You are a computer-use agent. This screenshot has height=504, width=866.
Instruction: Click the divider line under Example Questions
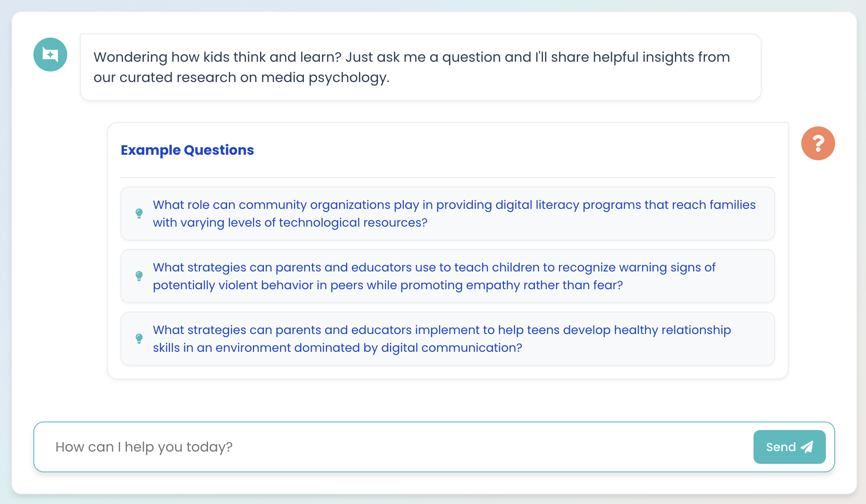(447, 178)
